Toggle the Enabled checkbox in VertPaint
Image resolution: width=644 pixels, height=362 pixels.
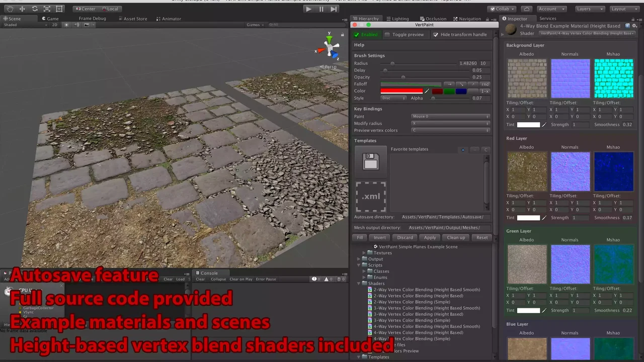tap(357, 35)
